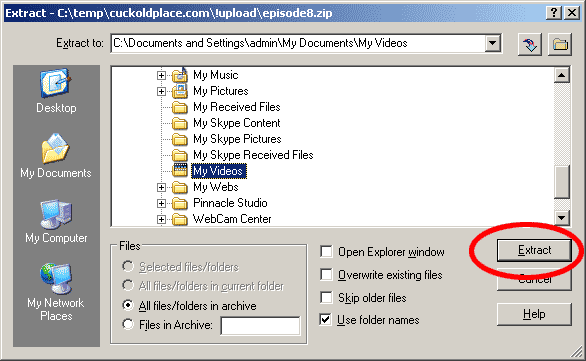
Task: Click the Cancel button under Extract
Action: pyautogui.click(x=534, y=280)
